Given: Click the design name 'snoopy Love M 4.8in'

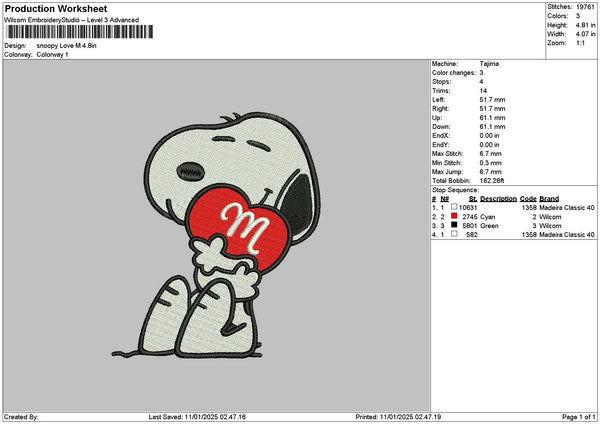Looking at the screenshot, I should (67, 46).
